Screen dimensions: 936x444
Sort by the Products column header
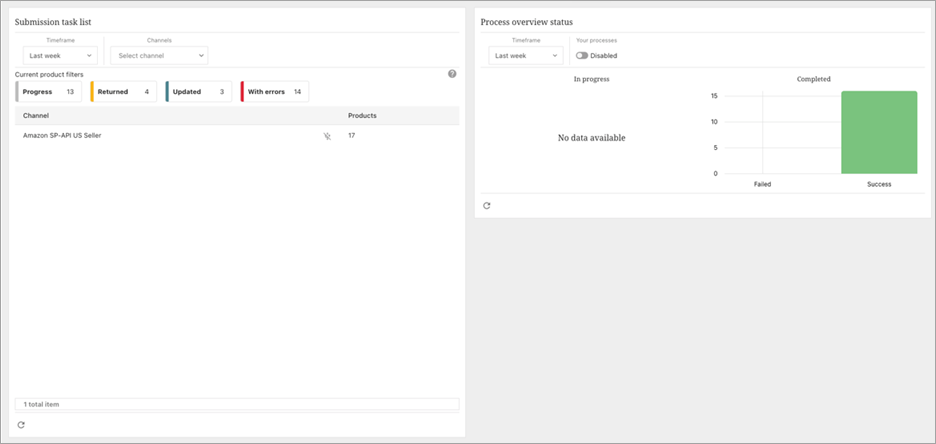(x=362, y=116)
